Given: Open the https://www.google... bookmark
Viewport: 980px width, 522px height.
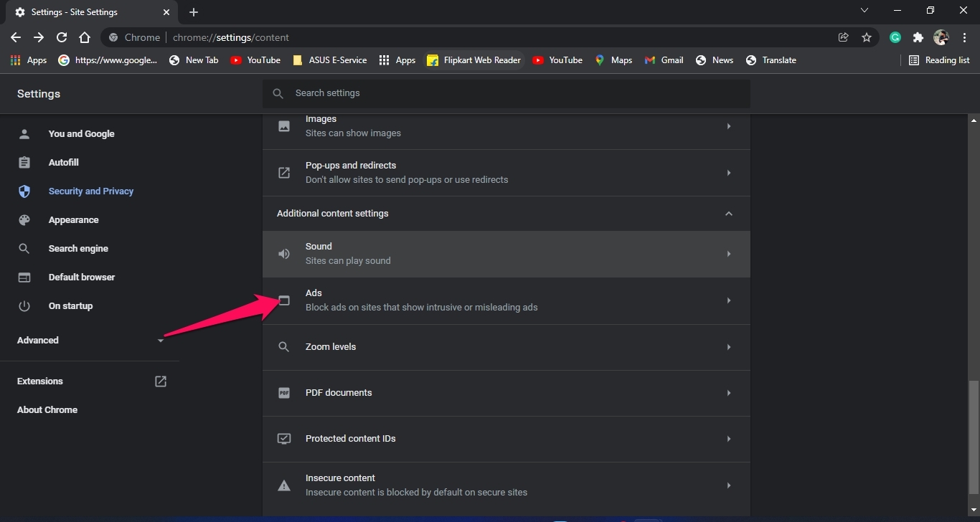Looking at the screenshot, I should tap(108, 60).
